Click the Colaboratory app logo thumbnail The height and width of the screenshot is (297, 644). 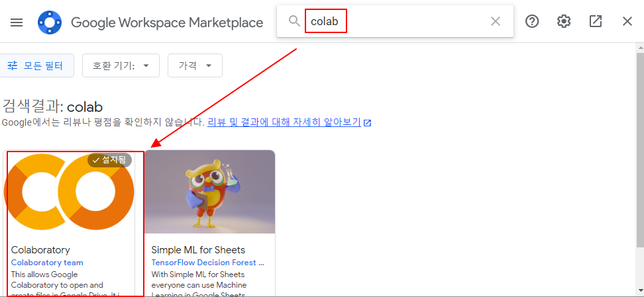click(x=69, y=192)
